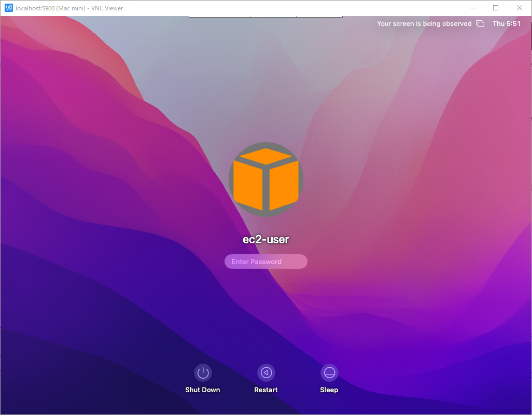
Task: Click the Shut Down power icon
Action: [203, 372]
